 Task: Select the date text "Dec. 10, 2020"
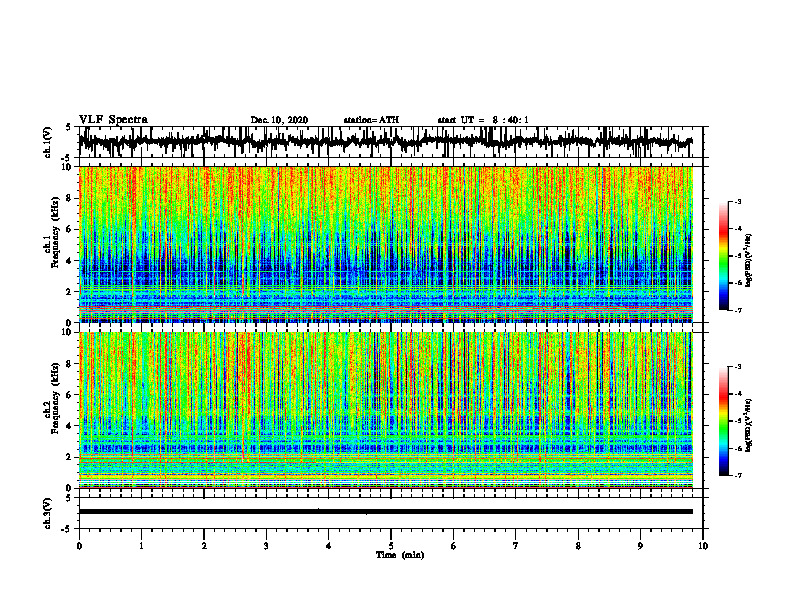tap(279, 120)
